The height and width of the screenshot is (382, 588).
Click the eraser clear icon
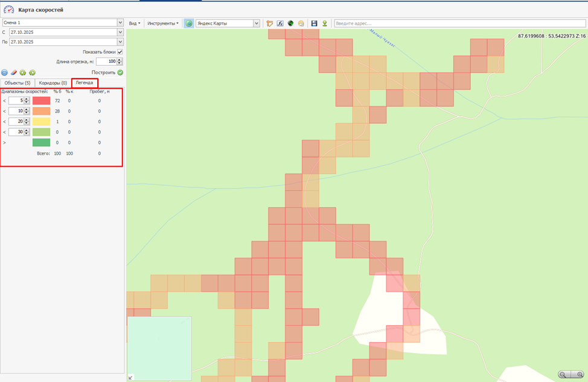click(x=14, y=73)
